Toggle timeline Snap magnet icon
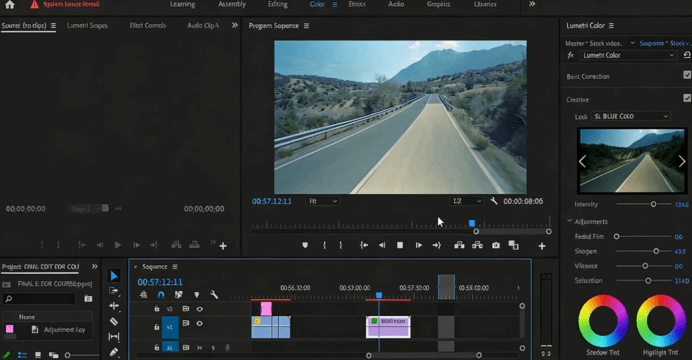This screenshot has height=360, width=692. tap(161, 295)
